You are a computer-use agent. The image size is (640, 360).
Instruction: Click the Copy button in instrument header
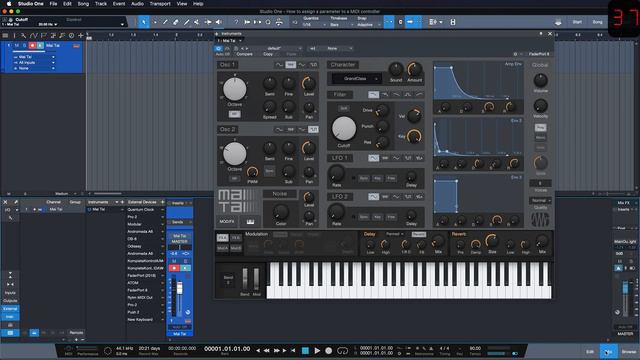tap(268, 54)
